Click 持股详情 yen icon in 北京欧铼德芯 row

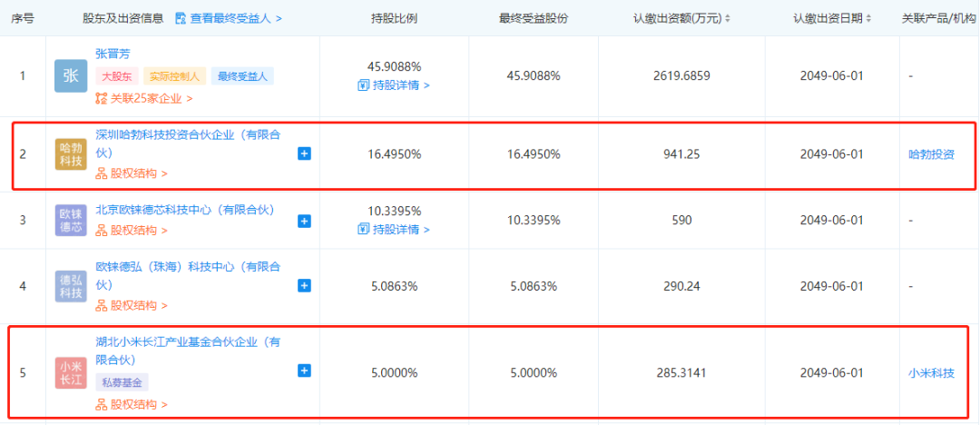pyautogui.click(x=363, y=230)
